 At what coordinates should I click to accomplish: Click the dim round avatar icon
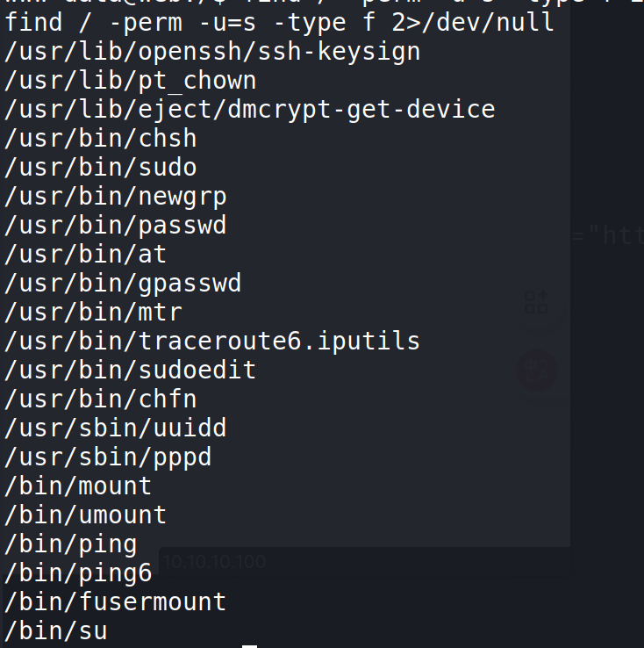pos(536,371)
